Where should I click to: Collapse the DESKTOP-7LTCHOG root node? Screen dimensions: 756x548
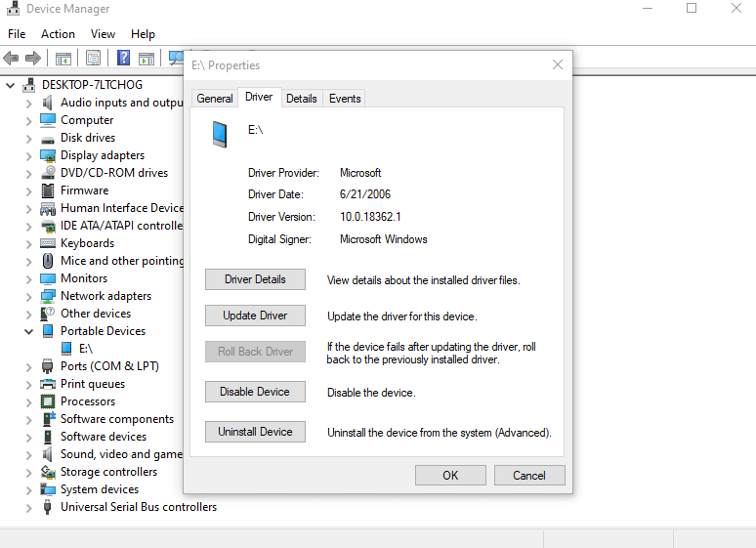10,86
